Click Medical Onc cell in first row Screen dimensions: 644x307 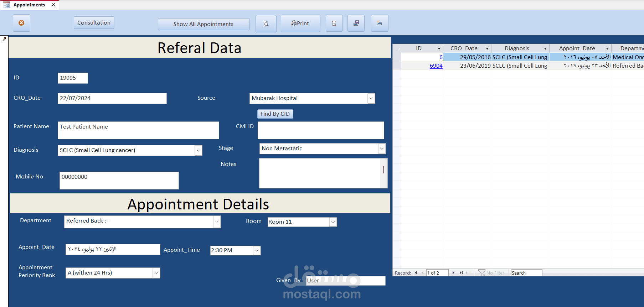[628, 57]
